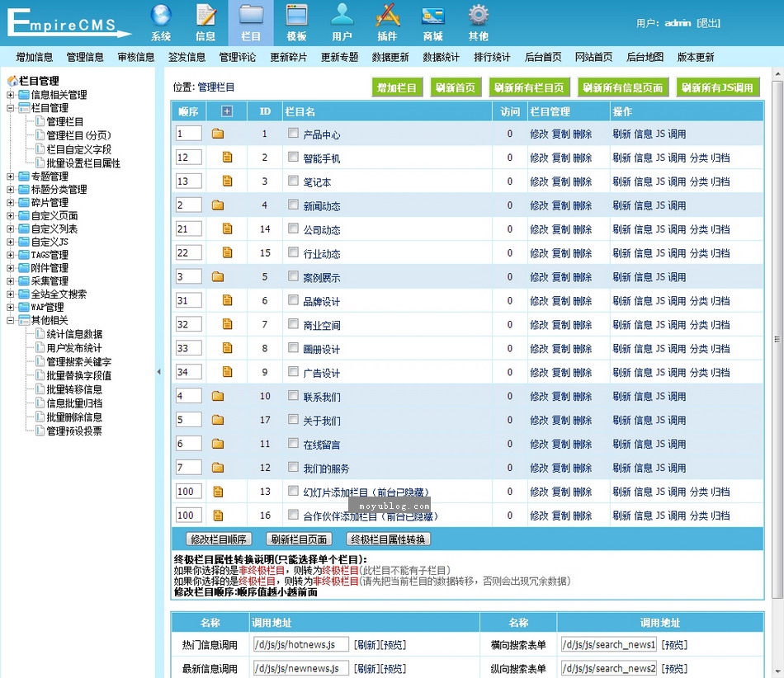Click page icon in 品牌设计 row
The height and width of the screenshot is (678, 784).
click(227, 300)
